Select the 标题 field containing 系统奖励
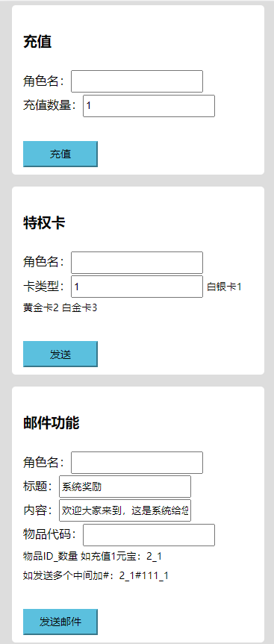The width and height of the screenshot is (274, 644). (125, 487)
